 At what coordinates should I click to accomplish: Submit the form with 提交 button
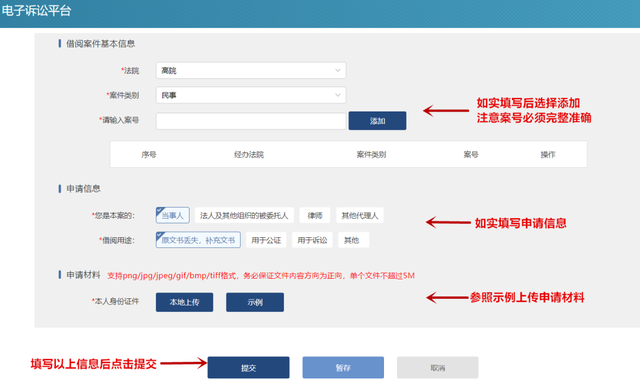[x=248, y=368]
